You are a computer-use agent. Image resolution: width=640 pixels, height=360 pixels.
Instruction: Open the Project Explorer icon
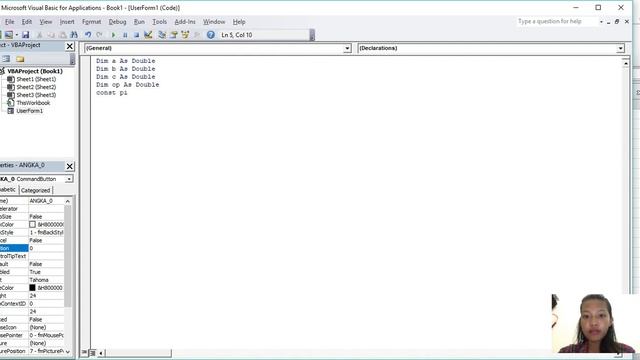pyautogui.click(x=162, y=35)
